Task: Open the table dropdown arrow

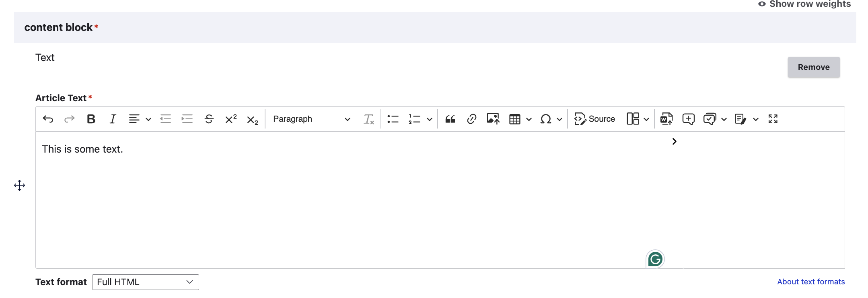Action: point(529,119)
